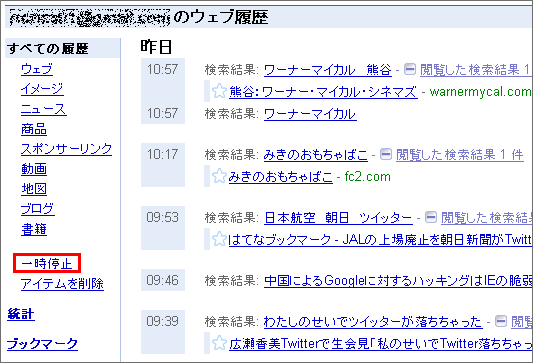Open アイテムを削除 link
Screen dimensions: 533x363
coord(62,283)
